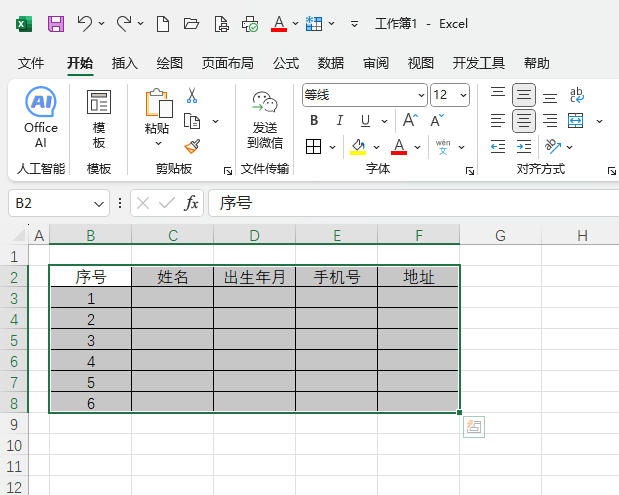This screenshot has width=619, height=495.
Task: Activate the Format Painter brush
Action: pyautogui.click(x=192, y=146)
